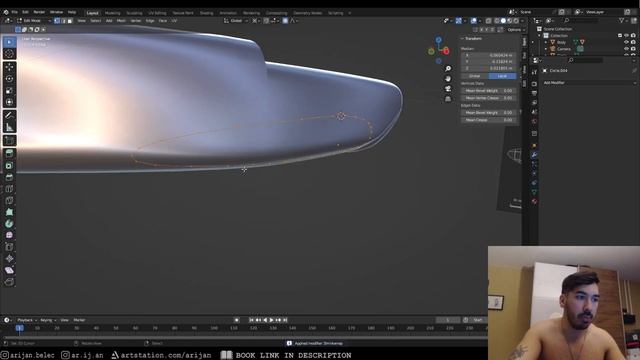Select the Smooth tool
The height and width of the screenshot is (360, 640).
pos(9,235)
